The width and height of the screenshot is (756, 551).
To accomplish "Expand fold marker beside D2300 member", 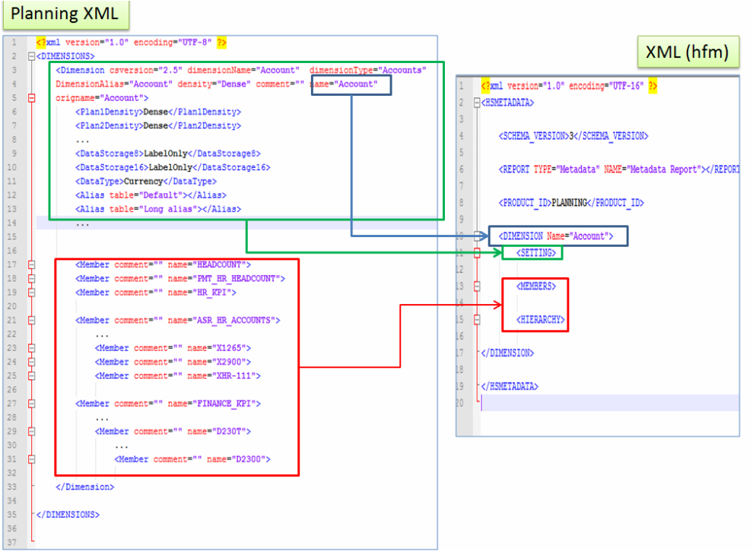I will click(x=31, y=459).
